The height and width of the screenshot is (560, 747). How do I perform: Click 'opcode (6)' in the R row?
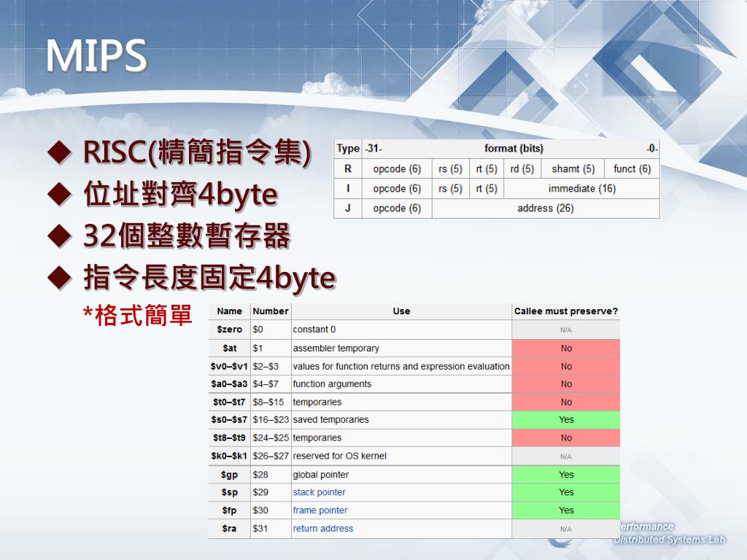click(x=397, y=169)
